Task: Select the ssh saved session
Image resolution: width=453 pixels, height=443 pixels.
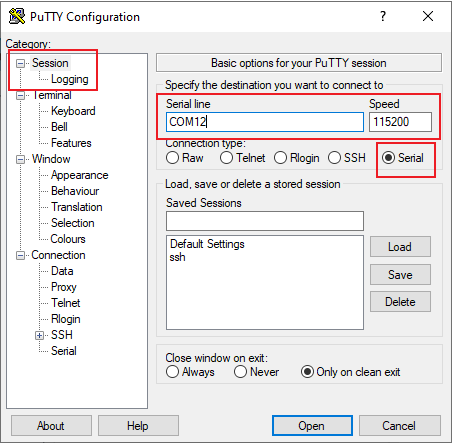Action: pos(177,257)
